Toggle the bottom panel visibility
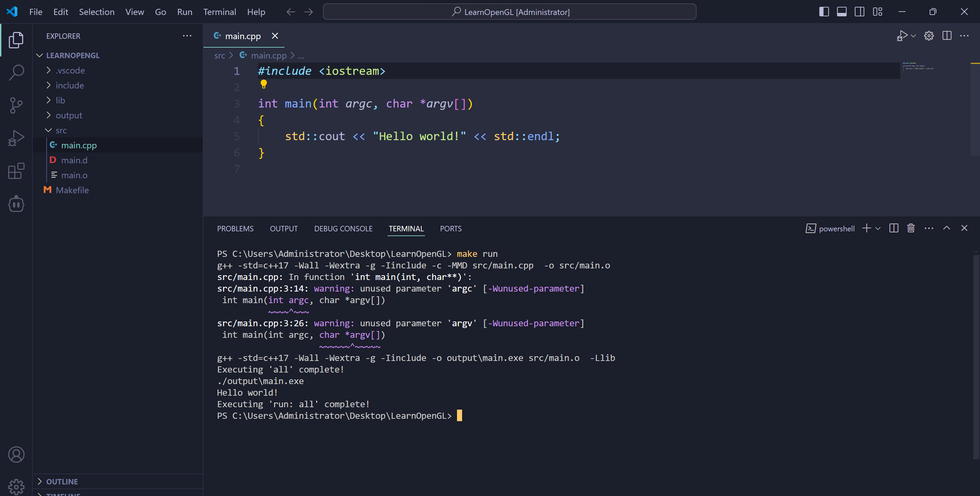The width and height of the screenshot is (980, 496). click(842, 12)
